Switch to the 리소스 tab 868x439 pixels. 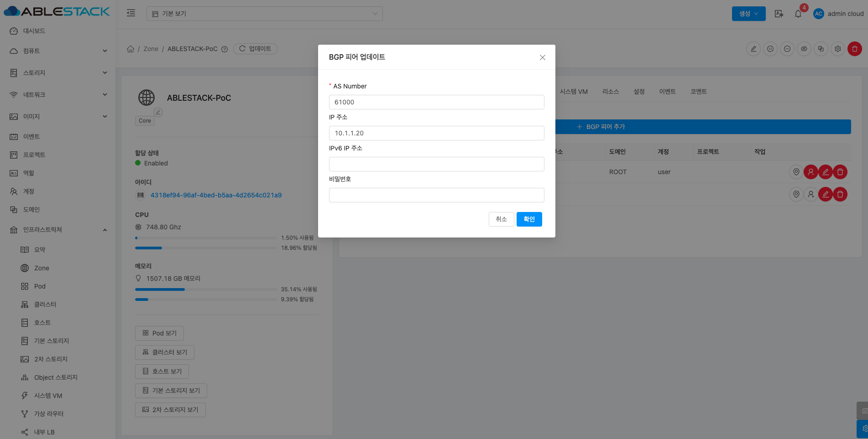(x=611, y=92)
